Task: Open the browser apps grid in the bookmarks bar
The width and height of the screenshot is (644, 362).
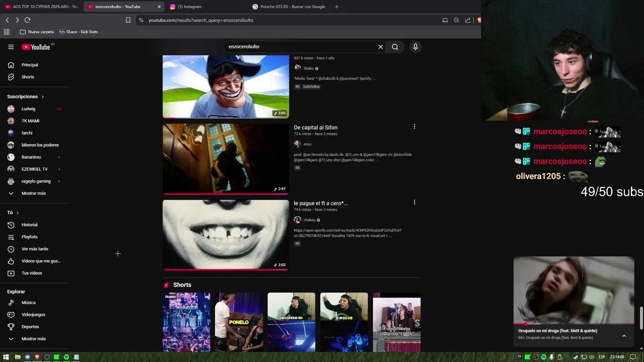Action: (7, 32)
